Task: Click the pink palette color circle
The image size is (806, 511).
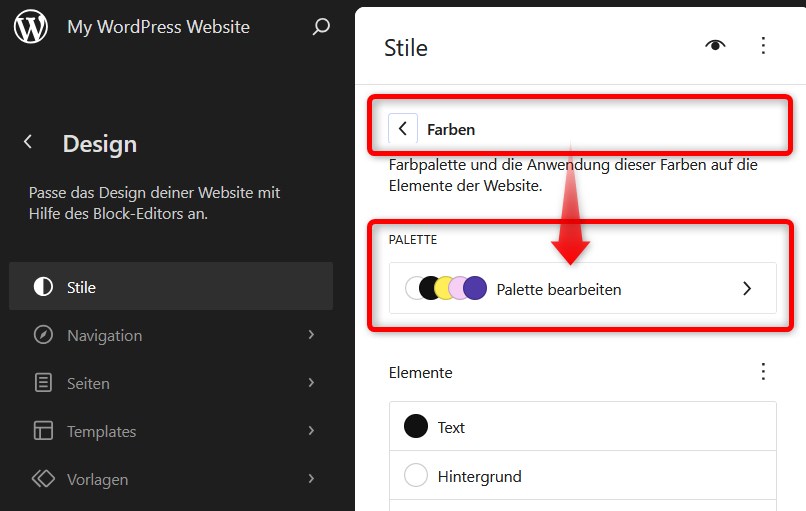Action: tap(457, 288)
